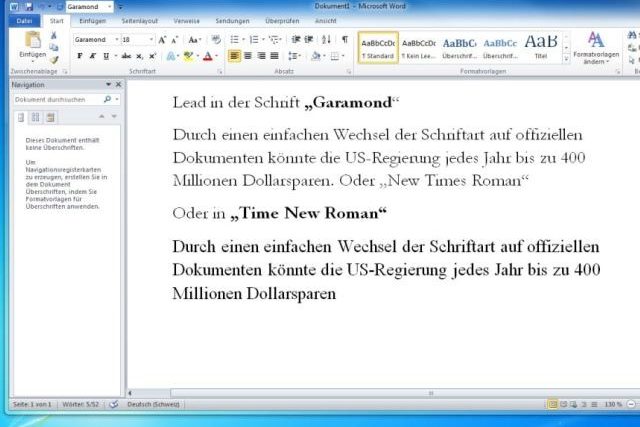The height and width of the screenshot is (427, 640).
Task: Open the Change Case Aa dropdown
Action: pyautogui.click(x=195, y=40)
